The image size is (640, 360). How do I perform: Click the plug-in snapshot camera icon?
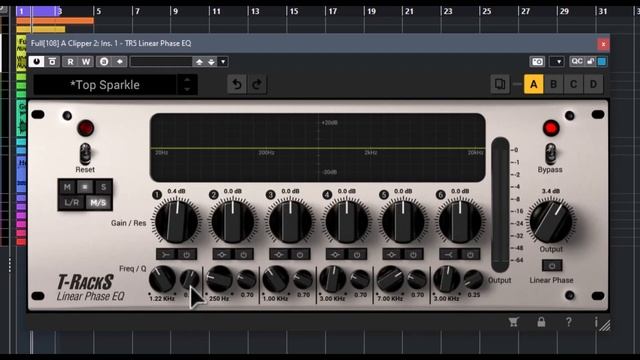(537, 62)
